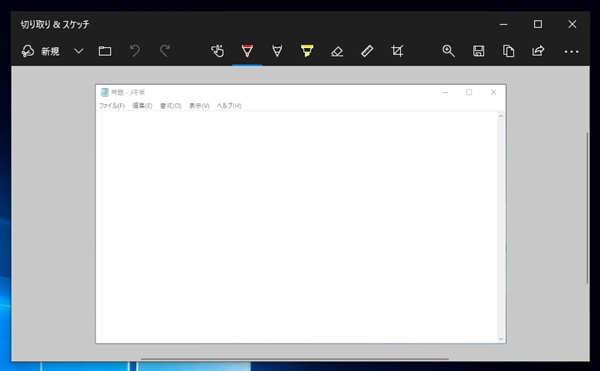
Task: Activate the image crop tool
Action: [x=397, y=51]
